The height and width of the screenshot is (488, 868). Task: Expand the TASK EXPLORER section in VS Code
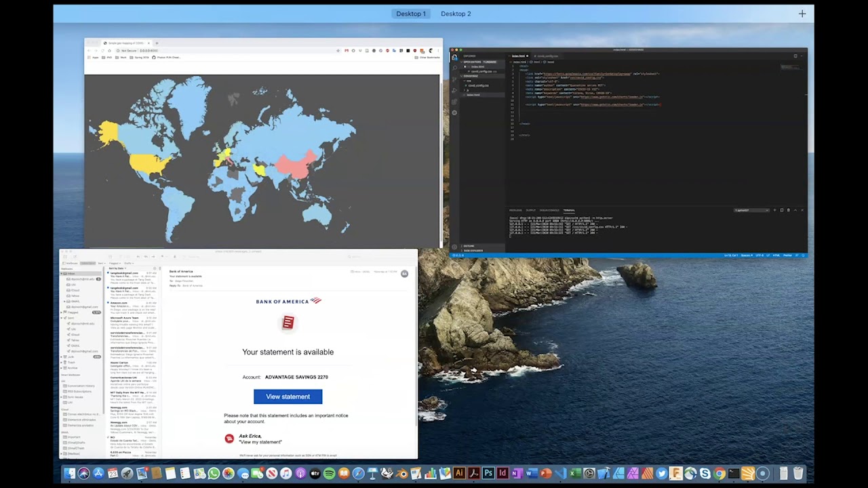click(473, 251)
